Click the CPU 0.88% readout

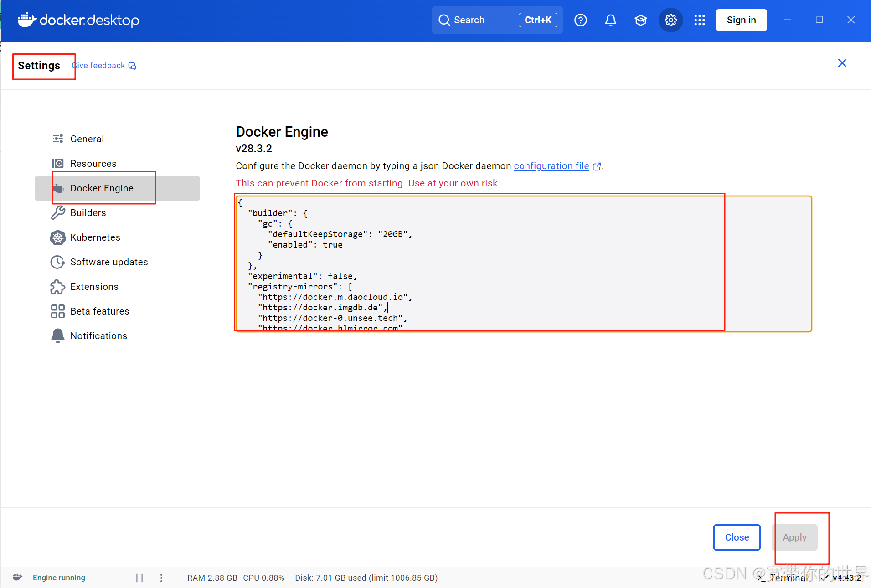click(x=263, y=578)
